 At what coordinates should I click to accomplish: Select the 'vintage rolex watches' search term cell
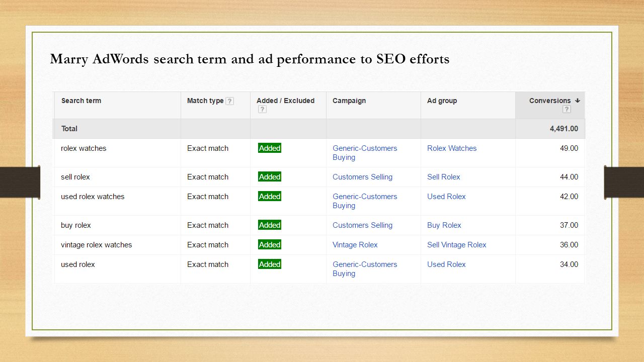coord(97,245)
